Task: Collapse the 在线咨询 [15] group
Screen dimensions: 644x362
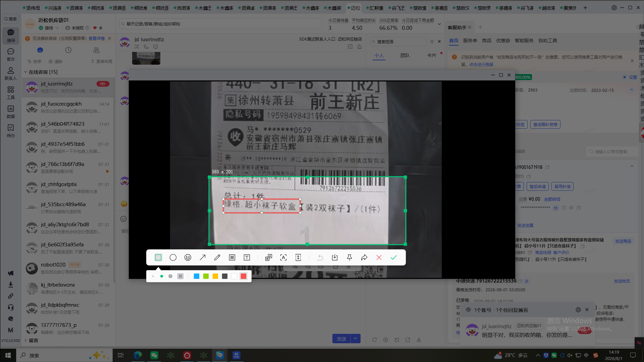Action: 25,72
